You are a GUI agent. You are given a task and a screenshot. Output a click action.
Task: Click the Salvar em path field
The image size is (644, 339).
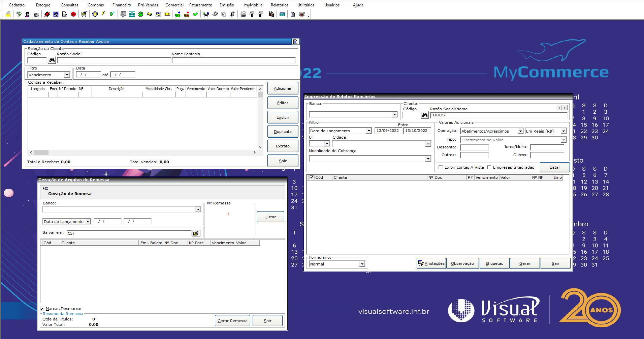(129, 233)
